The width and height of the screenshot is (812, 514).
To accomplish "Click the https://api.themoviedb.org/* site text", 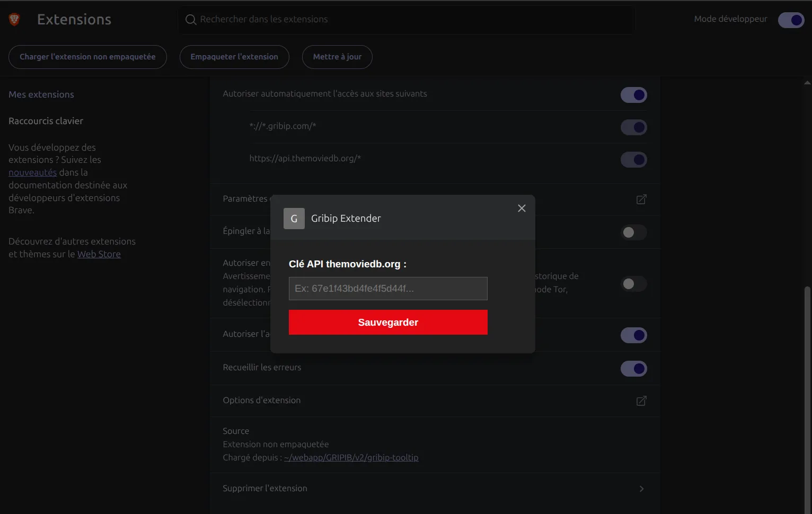I will (305, 159).
